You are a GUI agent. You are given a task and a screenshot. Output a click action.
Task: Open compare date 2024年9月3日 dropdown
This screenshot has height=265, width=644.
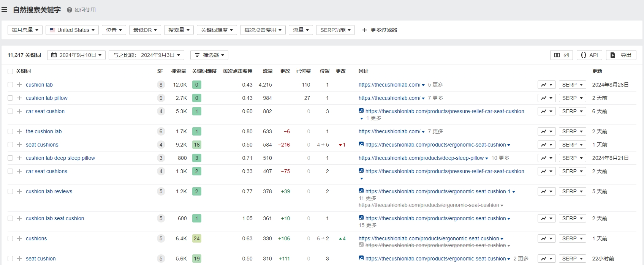click(147, 55)
